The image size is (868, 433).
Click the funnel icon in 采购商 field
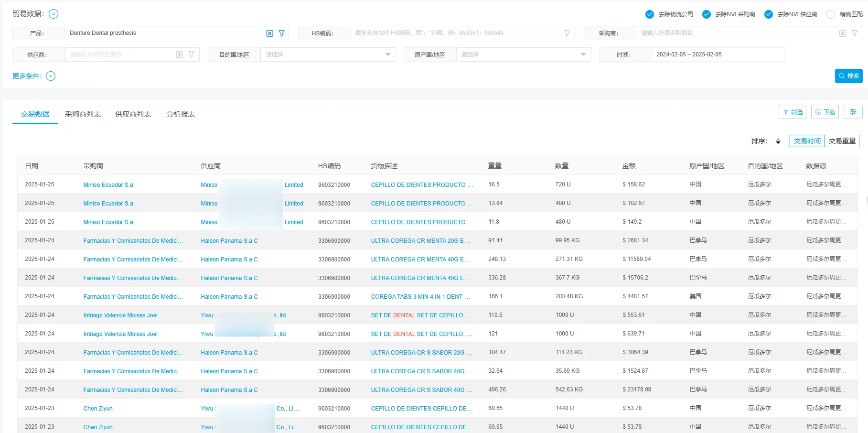854,33
